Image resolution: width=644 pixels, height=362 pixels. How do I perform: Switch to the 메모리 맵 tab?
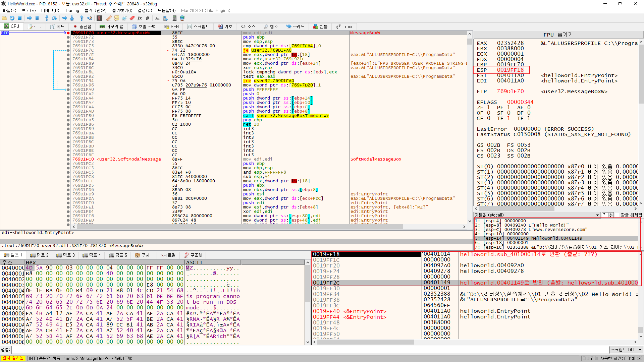coord(112,26)
